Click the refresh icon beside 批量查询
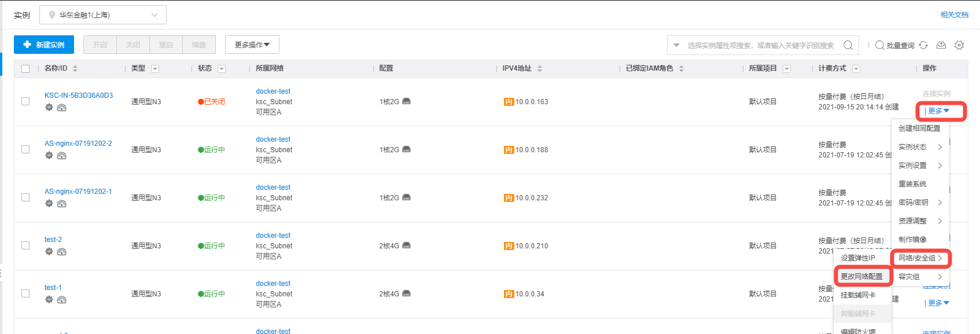 (x=923, y=45)
